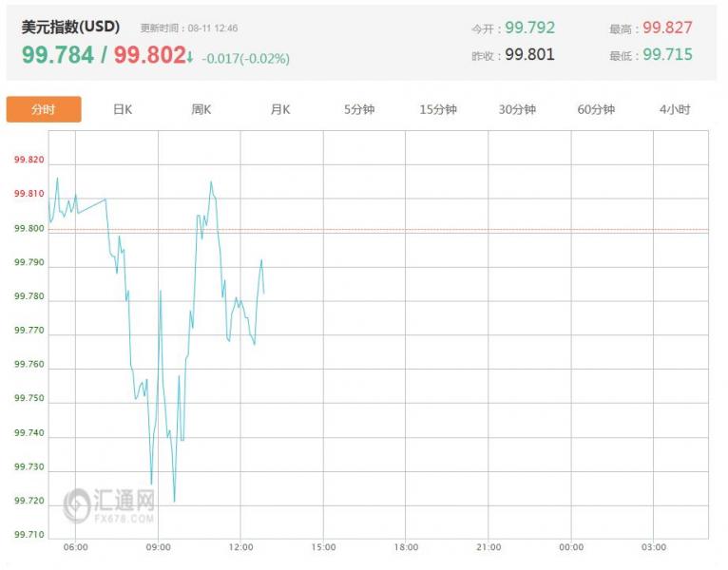728x570 pixels.
Task: Select the 60分钟 interval tab
Action: 596,109
